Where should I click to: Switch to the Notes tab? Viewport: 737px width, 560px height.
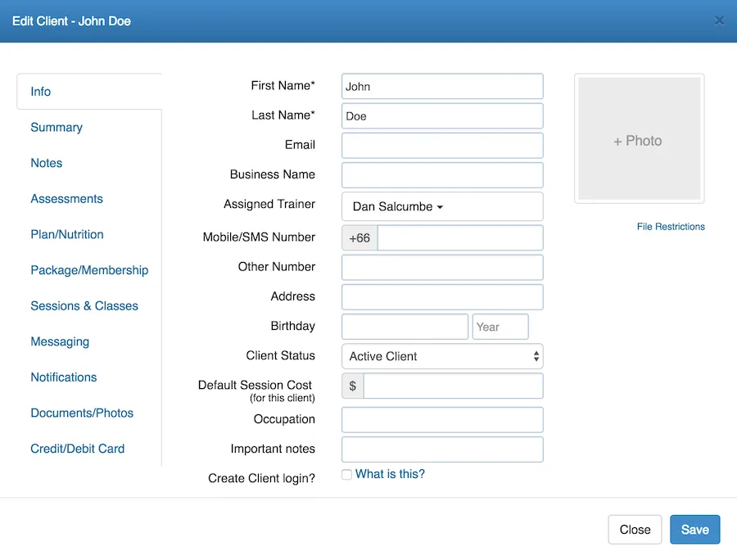tap(47, 163)
